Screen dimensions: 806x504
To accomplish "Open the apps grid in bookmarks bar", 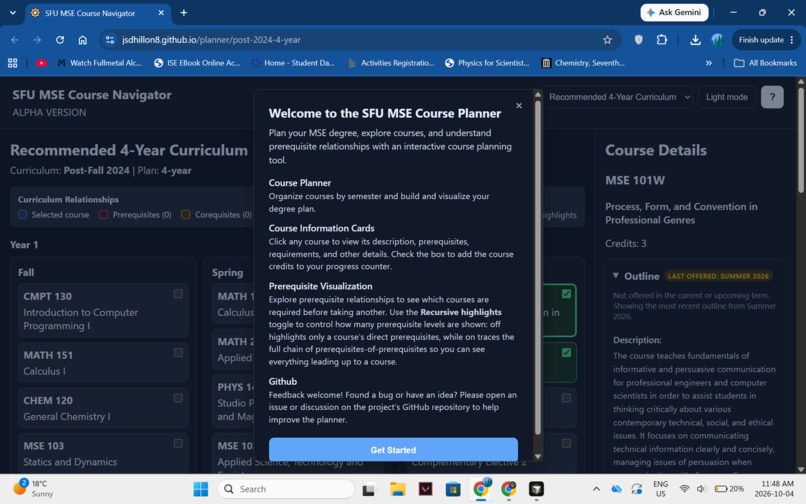I will (12, 63).
